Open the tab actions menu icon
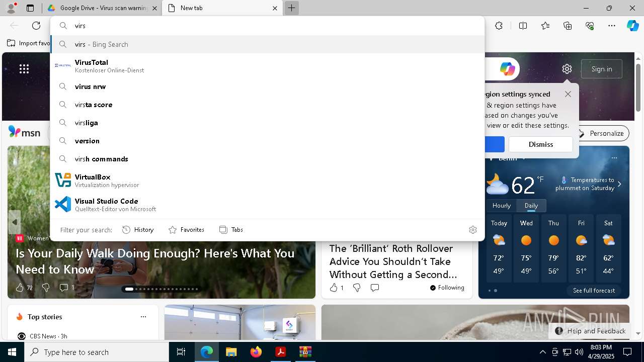Viewport: 644px width, 362px height. (x=30, y=8)
